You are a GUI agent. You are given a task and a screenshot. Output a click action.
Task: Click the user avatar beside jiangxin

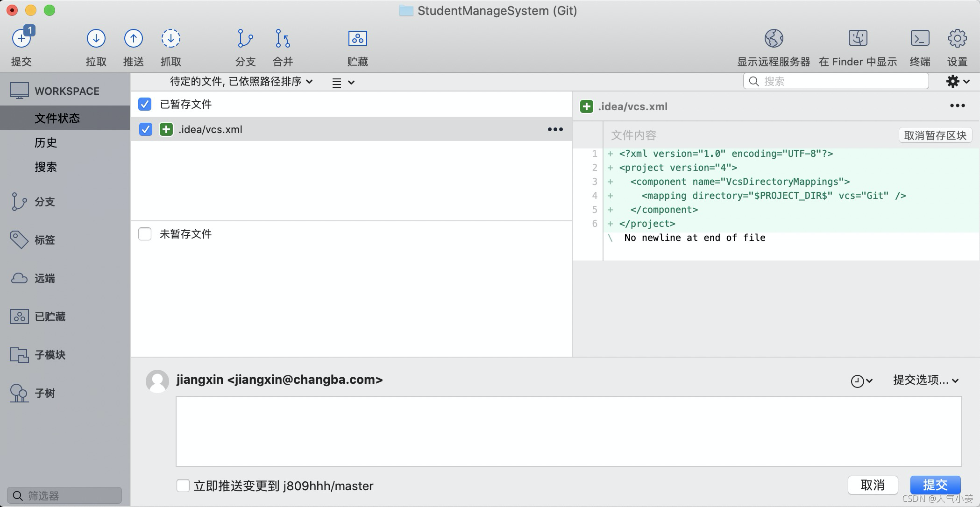click(157, 381)
